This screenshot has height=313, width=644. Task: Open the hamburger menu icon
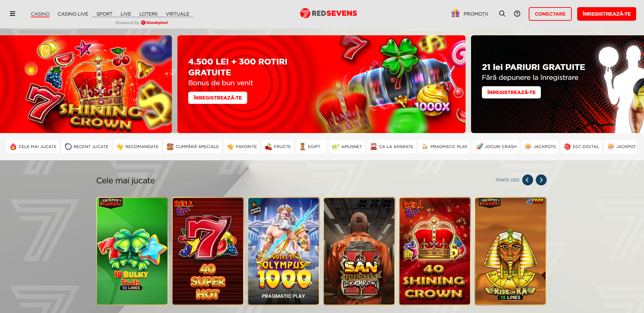pos(13,14)
